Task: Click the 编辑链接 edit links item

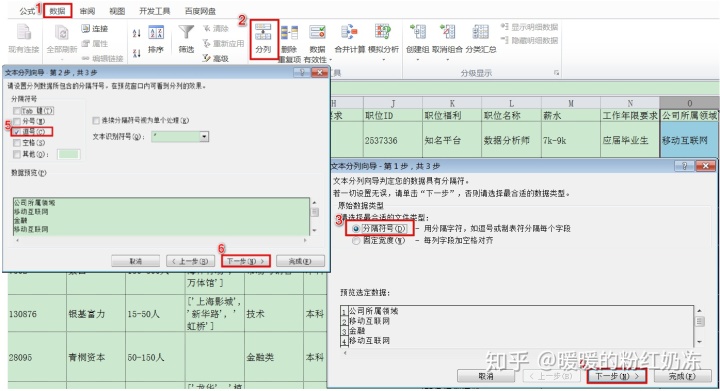Action: pos(102,58)
